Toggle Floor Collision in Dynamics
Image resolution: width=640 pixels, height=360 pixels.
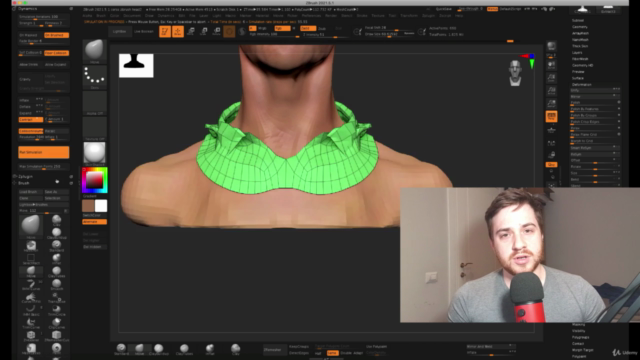point(56,53)
